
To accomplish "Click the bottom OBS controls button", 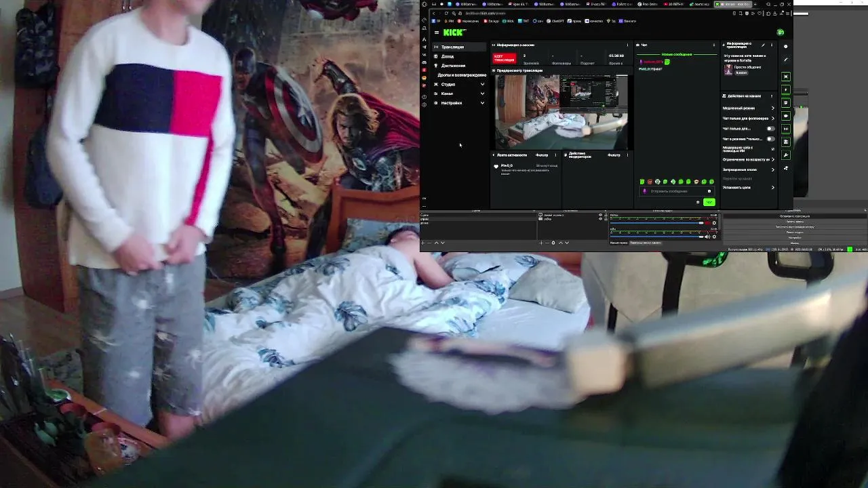I will (x=795, y=243).
